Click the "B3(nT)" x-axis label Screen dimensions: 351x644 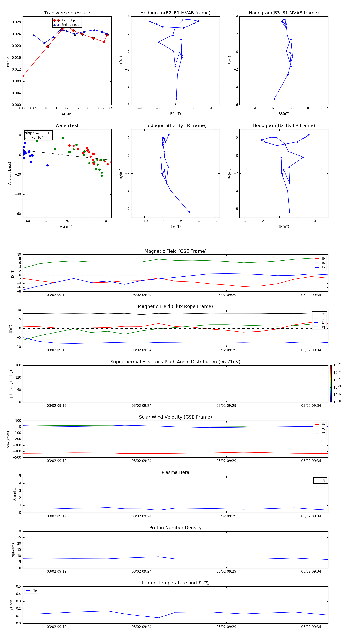(x=284, y=114)
